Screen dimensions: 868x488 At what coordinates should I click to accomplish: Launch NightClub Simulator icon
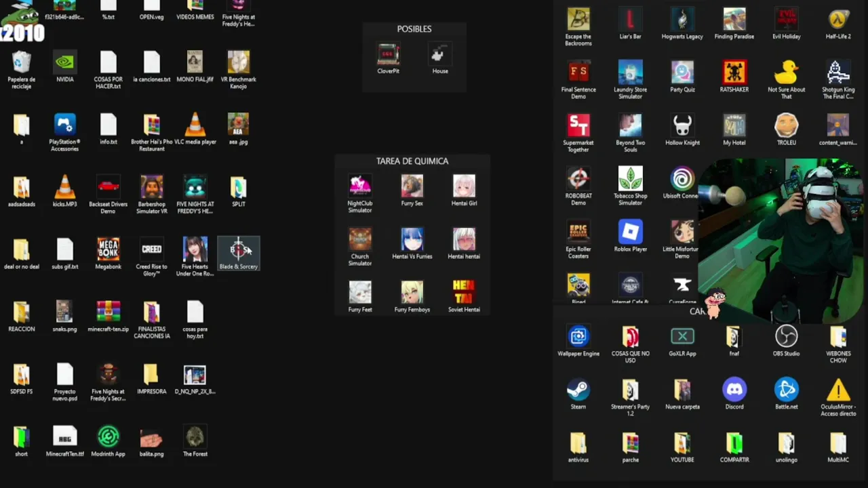coord(360,186)
